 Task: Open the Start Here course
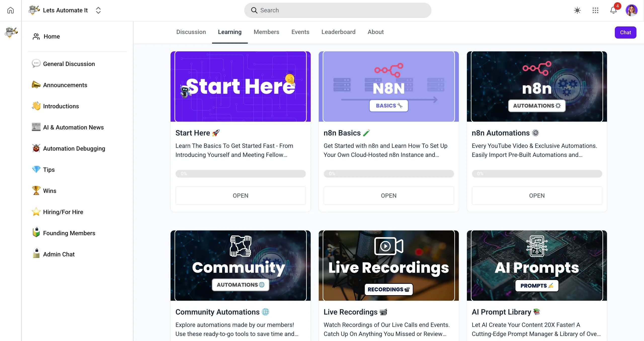tap(240, 196)
